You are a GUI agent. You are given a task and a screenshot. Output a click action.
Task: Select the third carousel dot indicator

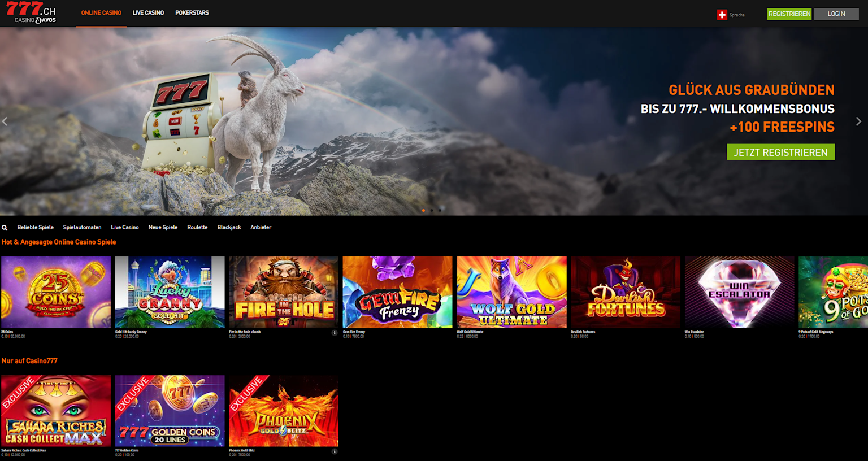(440, 211)
